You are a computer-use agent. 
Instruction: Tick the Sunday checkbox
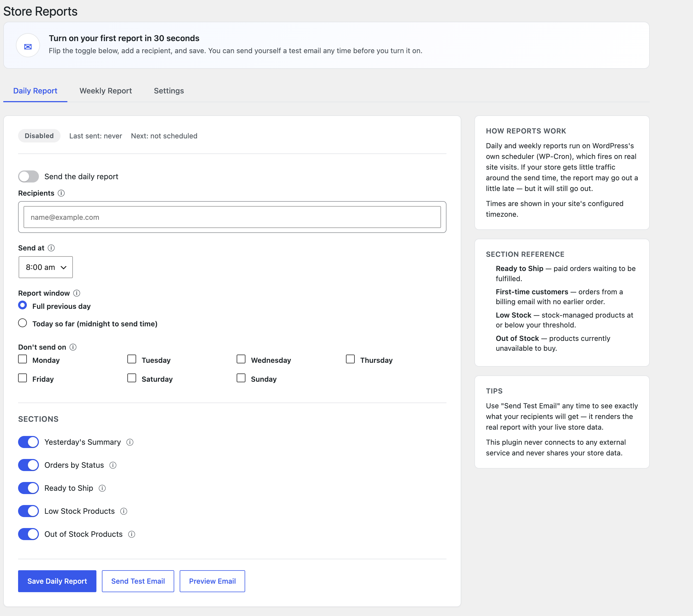[241, 378]
